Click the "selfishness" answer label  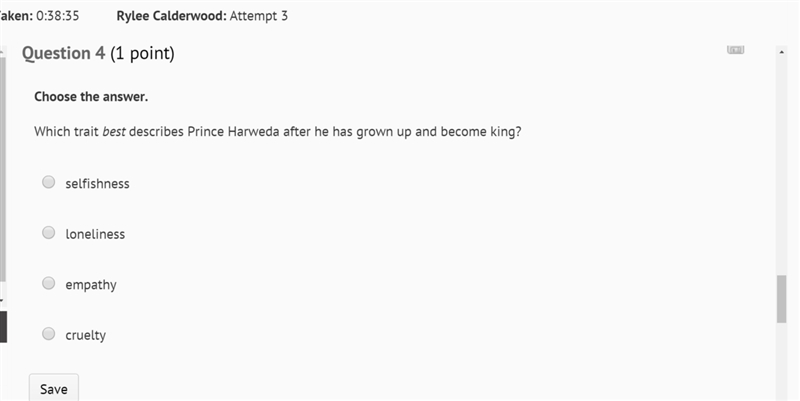97,184
